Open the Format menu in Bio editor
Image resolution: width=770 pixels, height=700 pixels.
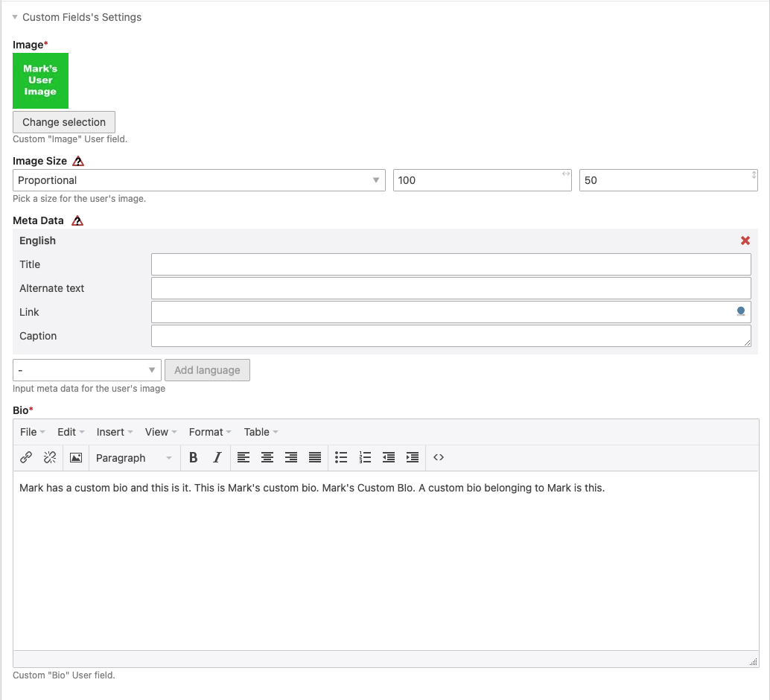[210, 432]
